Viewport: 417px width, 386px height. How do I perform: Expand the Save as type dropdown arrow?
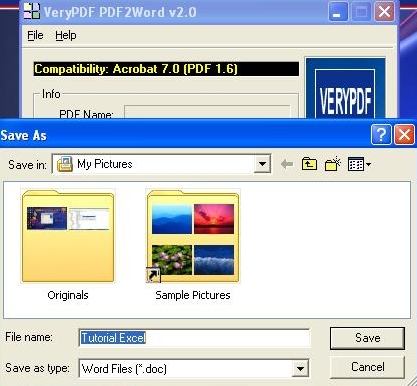coord(300,368)
